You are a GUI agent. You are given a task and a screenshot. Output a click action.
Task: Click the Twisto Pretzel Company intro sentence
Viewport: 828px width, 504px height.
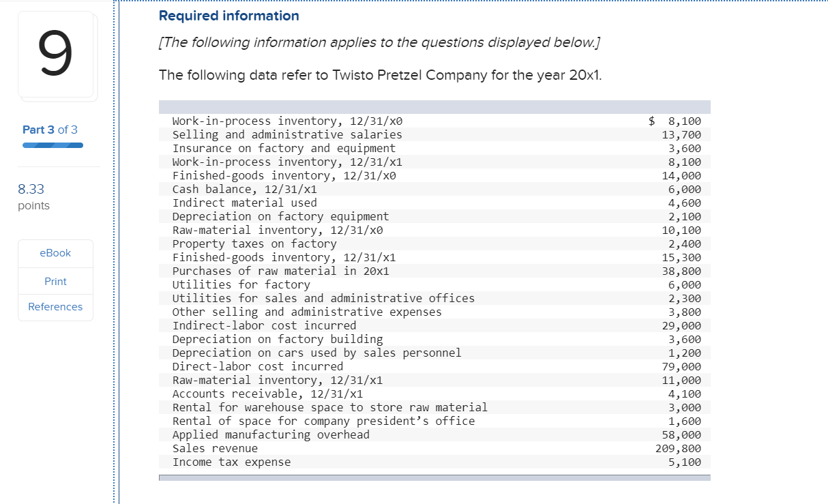click(x=381, y=75)
